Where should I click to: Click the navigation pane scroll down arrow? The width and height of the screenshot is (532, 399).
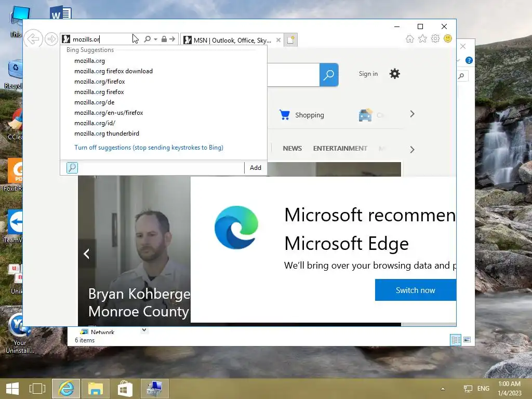pos(144,330)
